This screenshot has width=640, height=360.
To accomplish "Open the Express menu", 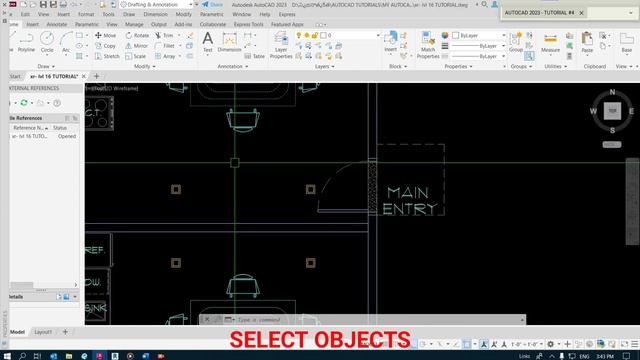I will [287, 14].
